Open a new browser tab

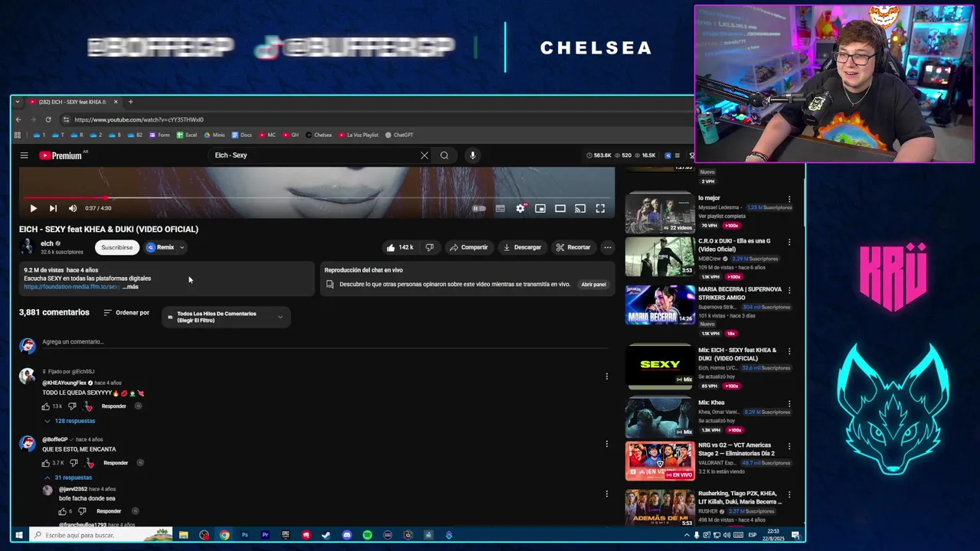tap(130, 102)
